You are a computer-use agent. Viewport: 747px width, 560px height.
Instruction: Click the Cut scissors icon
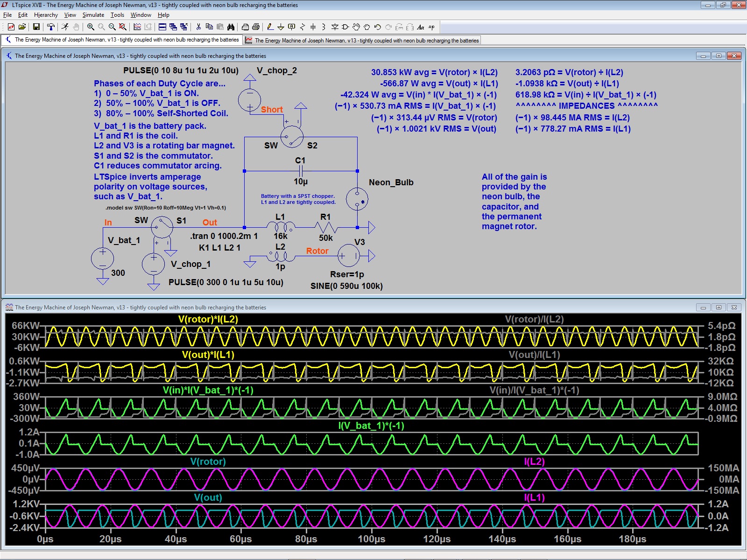pos(198,27)
